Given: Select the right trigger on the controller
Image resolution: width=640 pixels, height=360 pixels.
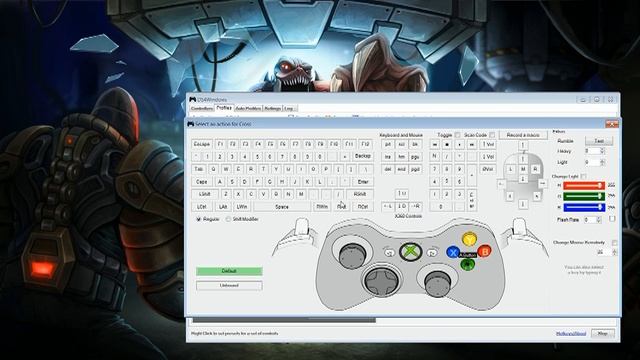Looking at the screenshot, I should 519,227.
